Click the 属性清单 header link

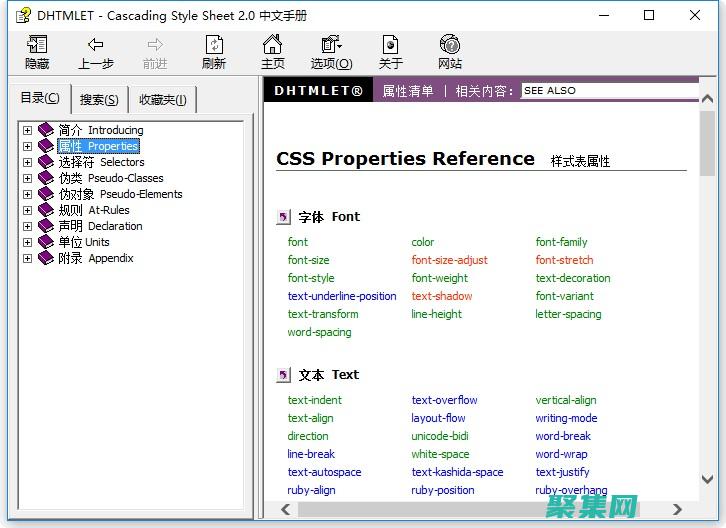[408, 91]
